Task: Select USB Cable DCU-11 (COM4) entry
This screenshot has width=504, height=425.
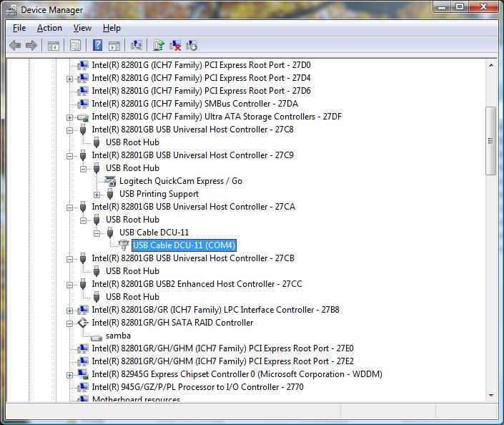Action: tap(184, 245)
